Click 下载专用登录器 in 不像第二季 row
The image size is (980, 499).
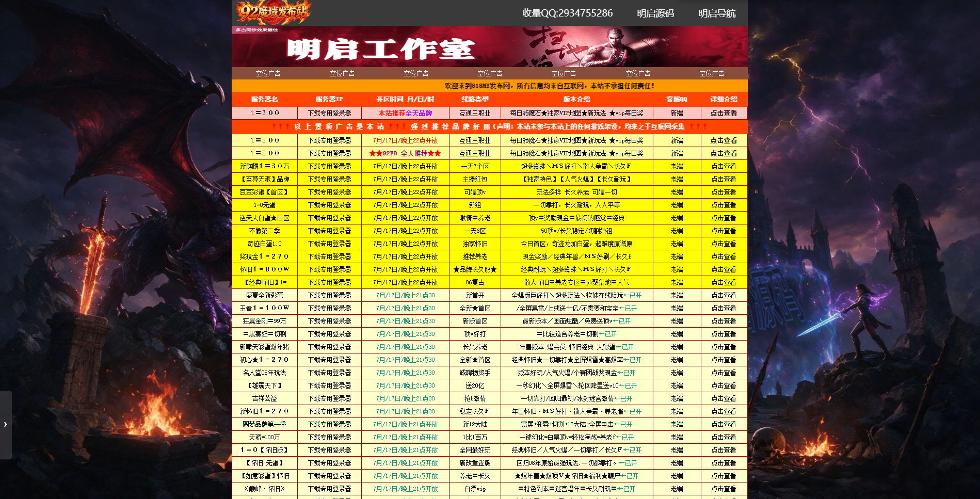pos(329,231)
